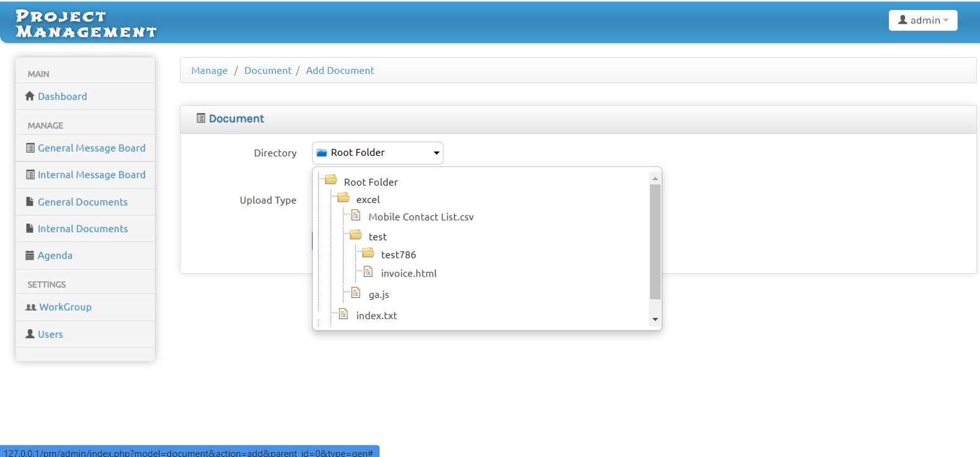Image resolution: width=980 pixels, height=457 pixels.
Task: Click the excel folder icon
Action: (344, 197)
